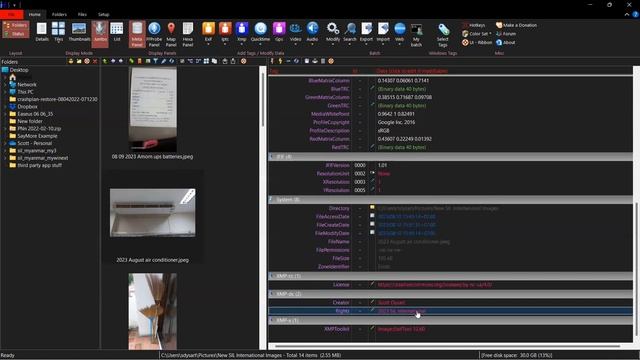Open the Color Set dropdown
Screen dimensions: 640x360
point(477,34)
